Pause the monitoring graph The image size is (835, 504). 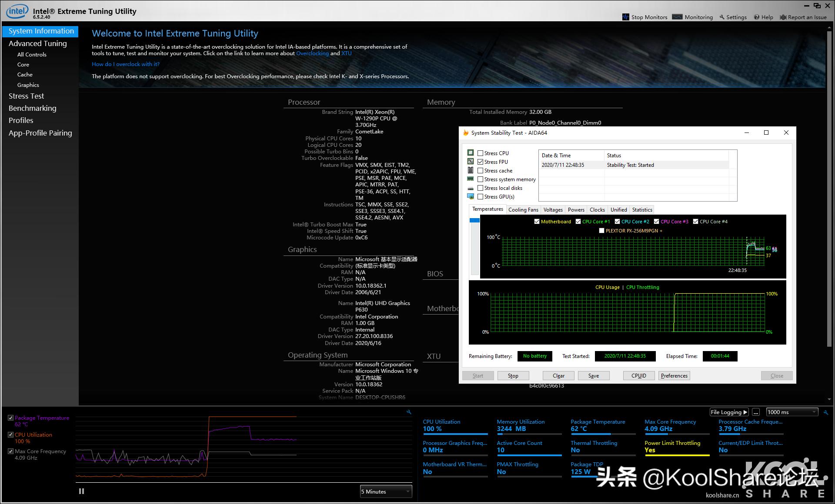[x=81, y=491]
